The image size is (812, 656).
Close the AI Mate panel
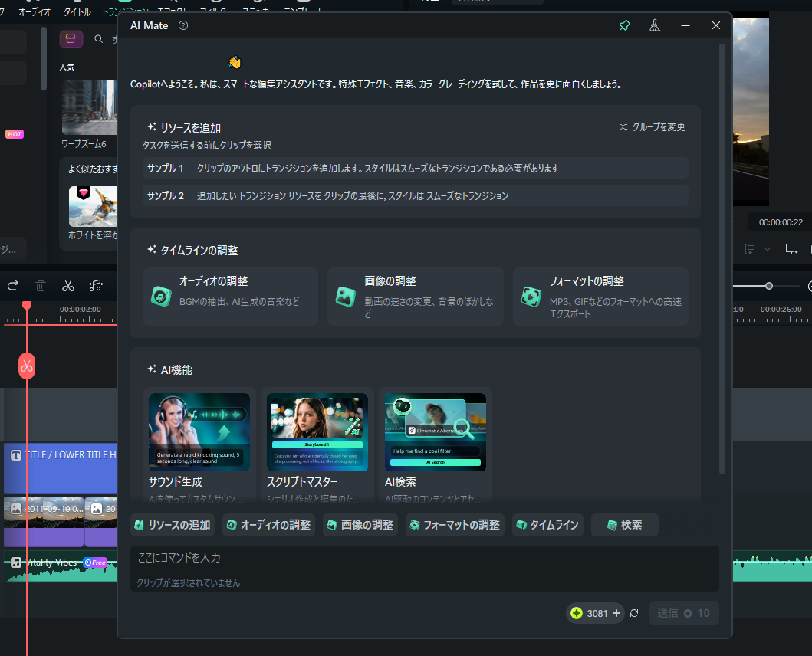[715, 25]
